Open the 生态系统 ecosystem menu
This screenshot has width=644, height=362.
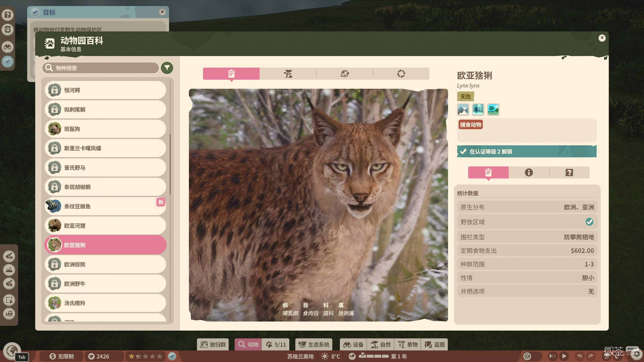click(314, 344)
